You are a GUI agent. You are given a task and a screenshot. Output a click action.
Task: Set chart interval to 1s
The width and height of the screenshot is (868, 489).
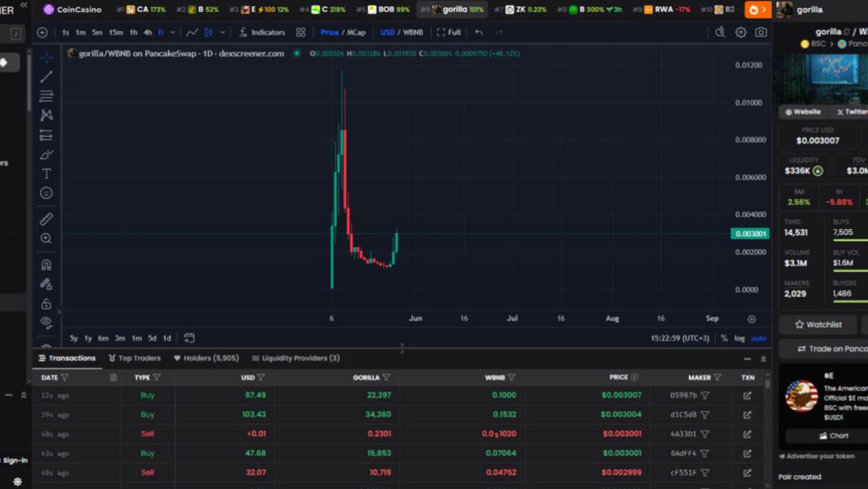coord(66,32)
